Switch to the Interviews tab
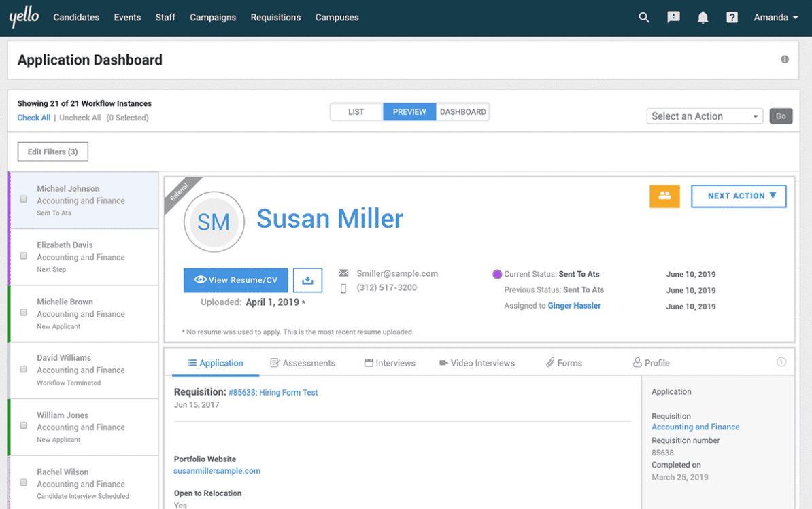812x509 pixels. 390,363
